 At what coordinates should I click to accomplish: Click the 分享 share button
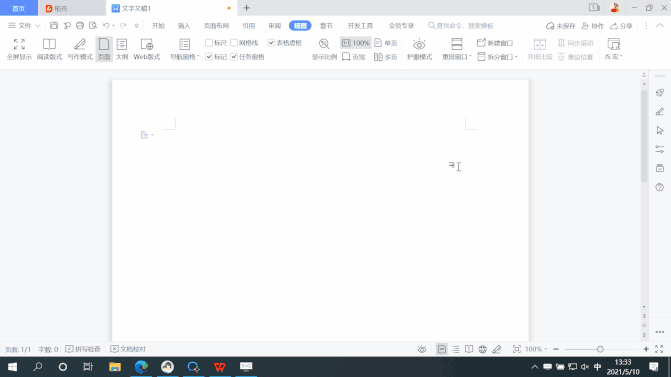coord(621,26)
